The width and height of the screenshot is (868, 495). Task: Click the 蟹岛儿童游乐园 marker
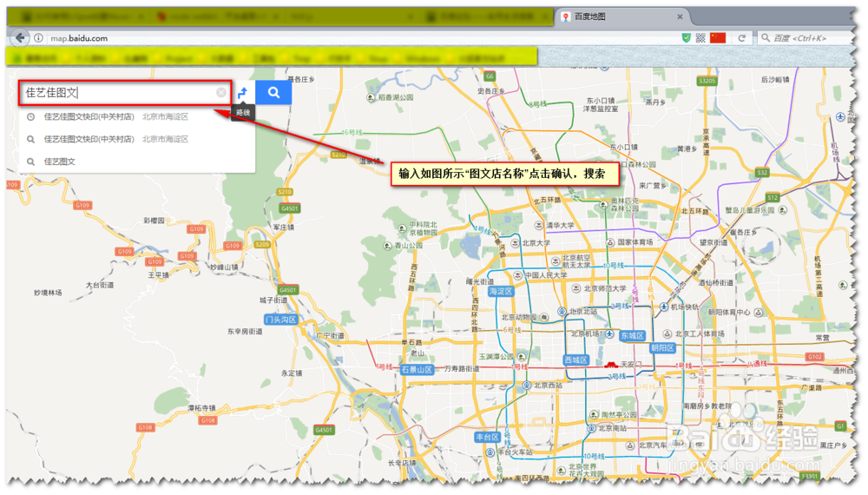pos(783,210)
